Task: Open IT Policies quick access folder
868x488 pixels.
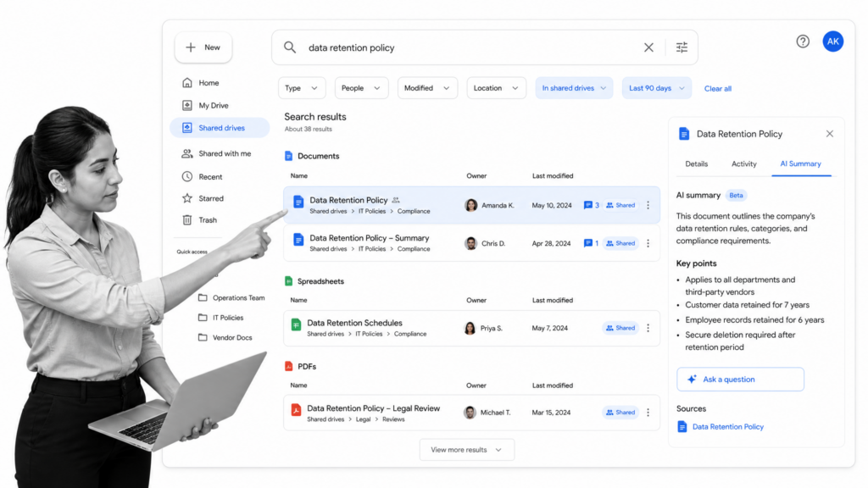Action: pyautogui.click(x=221, y=318)
